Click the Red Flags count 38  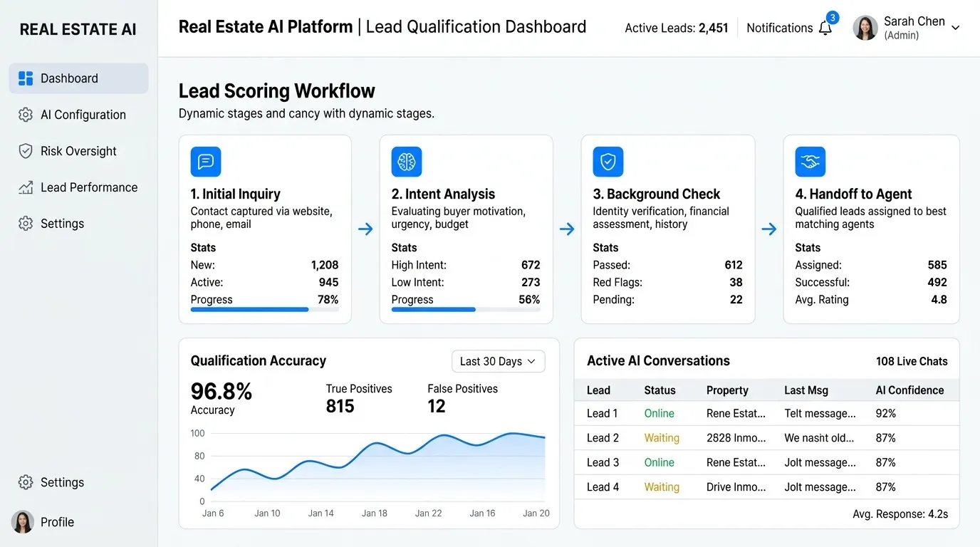point(736,282)
